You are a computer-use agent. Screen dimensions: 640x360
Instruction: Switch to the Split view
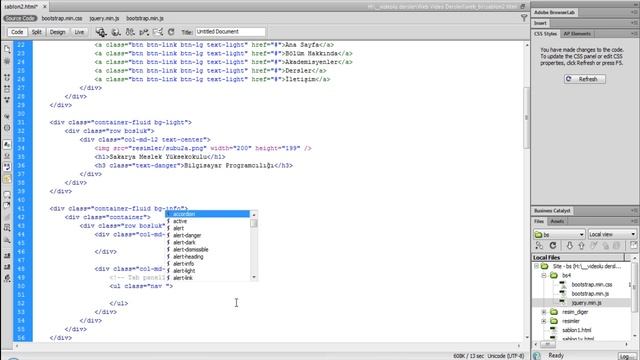click(x=37, y=32)
